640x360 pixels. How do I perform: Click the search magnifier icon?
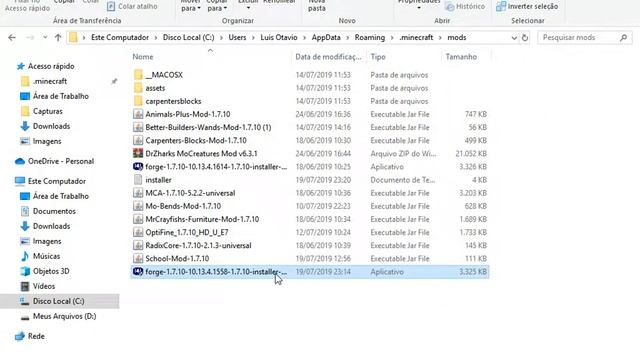[623, 38]
